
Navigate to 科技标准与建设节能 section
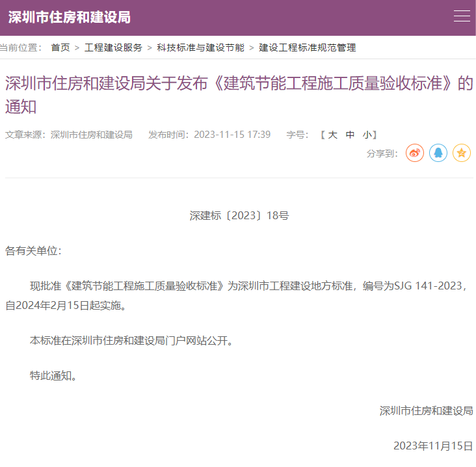tap(200, 47)
